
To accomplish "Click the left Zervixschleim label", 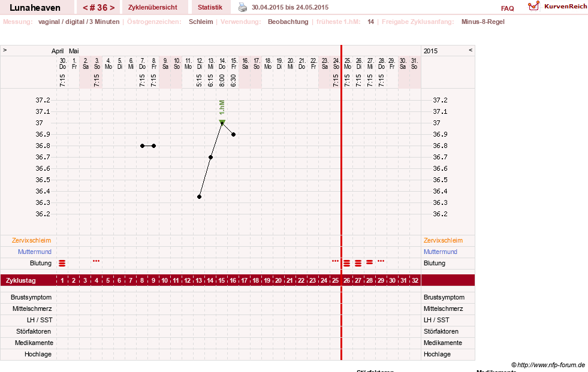I will pyautogui.click(x=32, y=240).
